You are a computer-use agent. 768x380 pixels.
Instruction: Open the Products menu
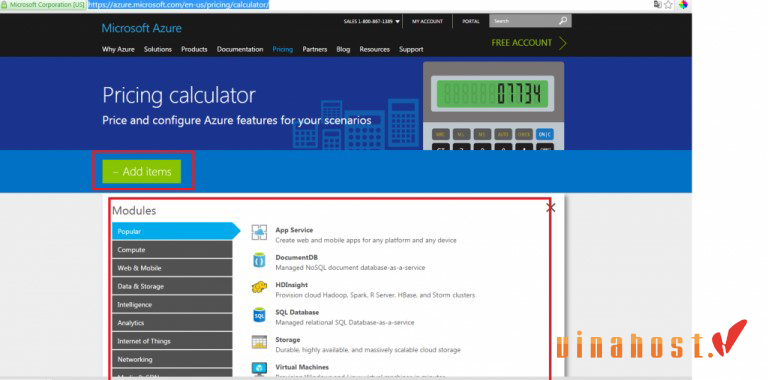coord(194,49)
